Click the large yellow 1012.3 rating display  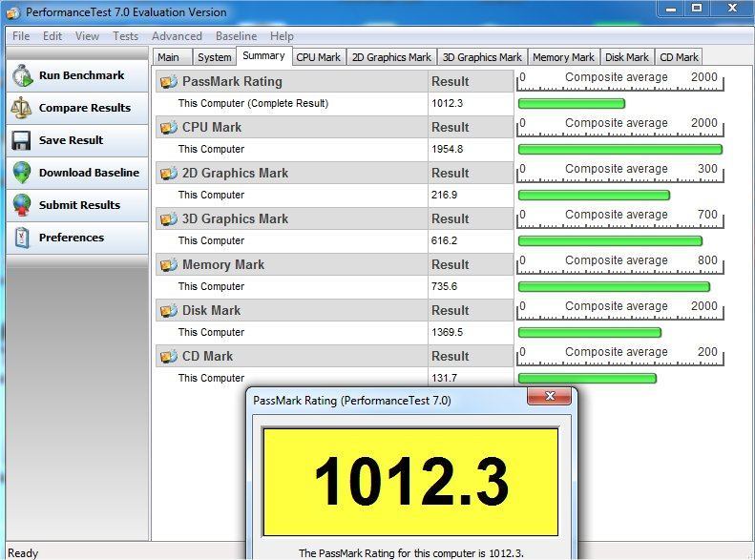click(410, 482)
